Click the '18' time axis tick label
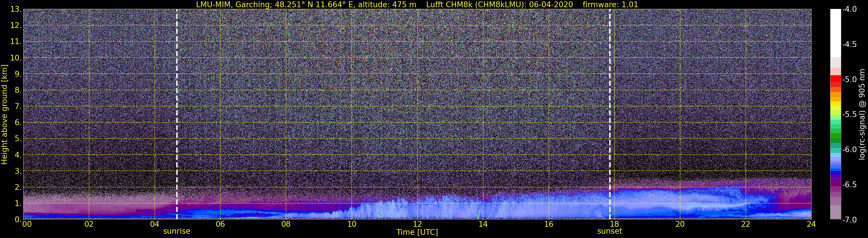 tap(614, 224)
